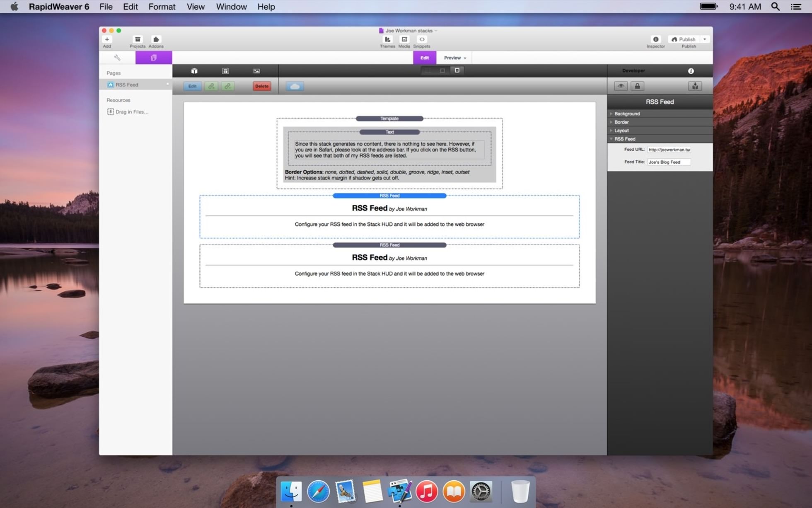The width and height of the screenshot is (812, 508).
Task: Open Spotlight search icon
Action: 775,7
